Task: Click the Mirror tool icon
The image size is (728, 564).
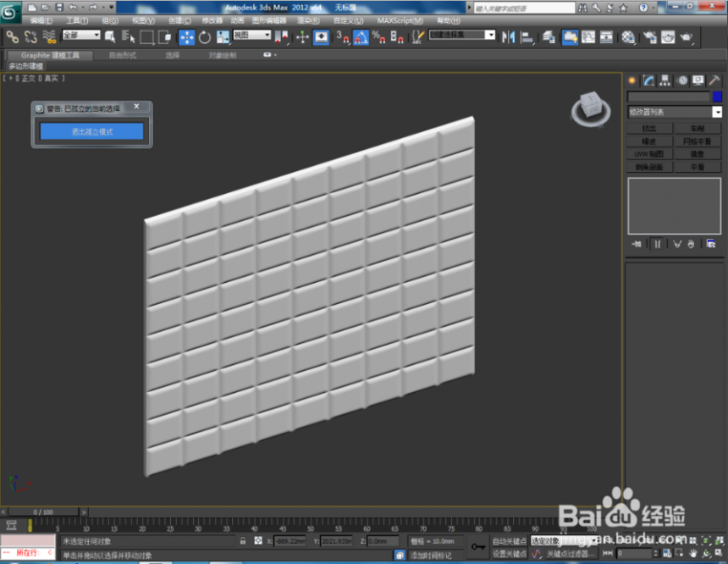Action: coord(509,36)
